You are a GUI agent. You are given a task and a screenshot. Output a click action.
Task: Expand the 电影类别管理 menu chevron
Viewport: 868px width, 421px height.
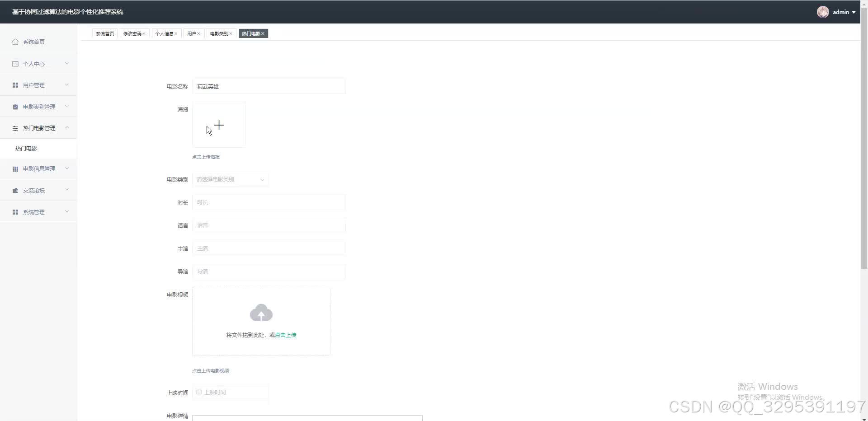click(67, 106)
